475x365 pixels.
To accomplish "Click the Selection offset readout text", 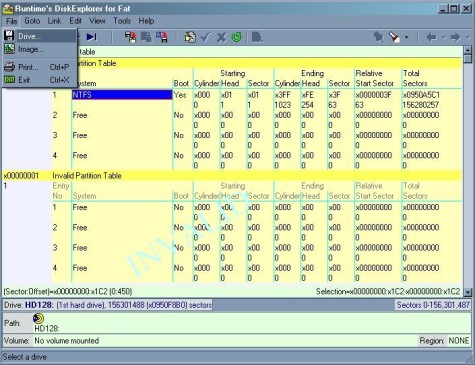I will click(x=388, y=292).
